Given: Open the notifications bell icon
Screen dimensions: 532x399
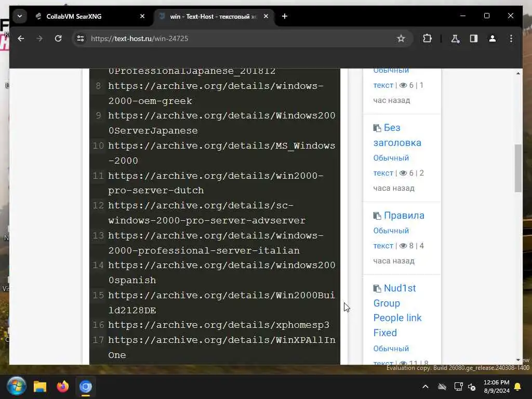Looking at the screenshot, I should [x=518, y=387].
